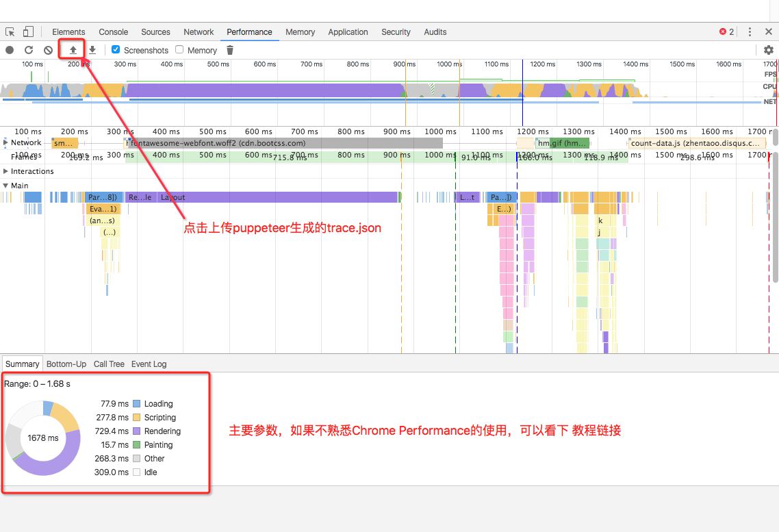Open DevTools three-dot customize menu
The width and height of the screenshot is (779, 532).
pyautogui.click(x=750, y=31)
